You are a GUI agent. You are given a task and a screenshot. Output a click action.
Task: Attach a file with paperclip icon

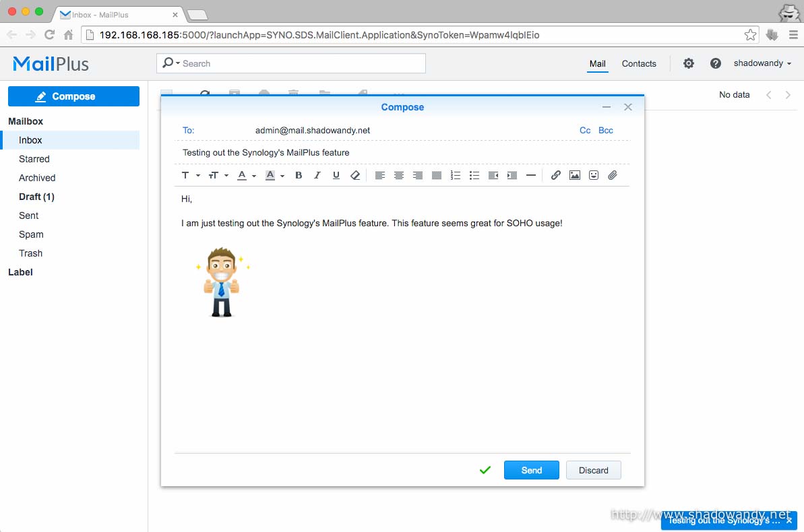[612, 175]
